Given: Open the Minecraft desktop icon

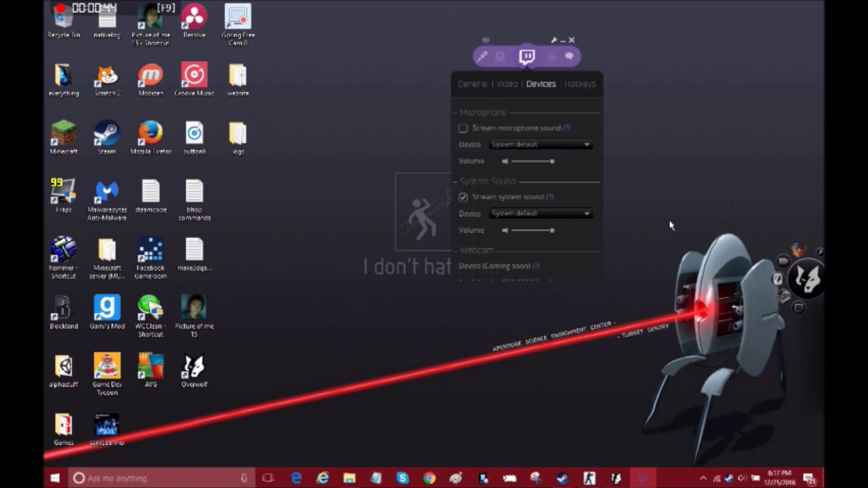Looking at the screenshot, I should click(x=64, y=138).
